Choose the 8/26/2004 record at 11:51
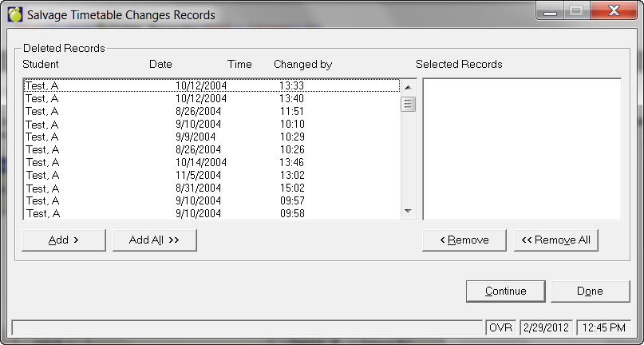 click(x=211, y=111)
